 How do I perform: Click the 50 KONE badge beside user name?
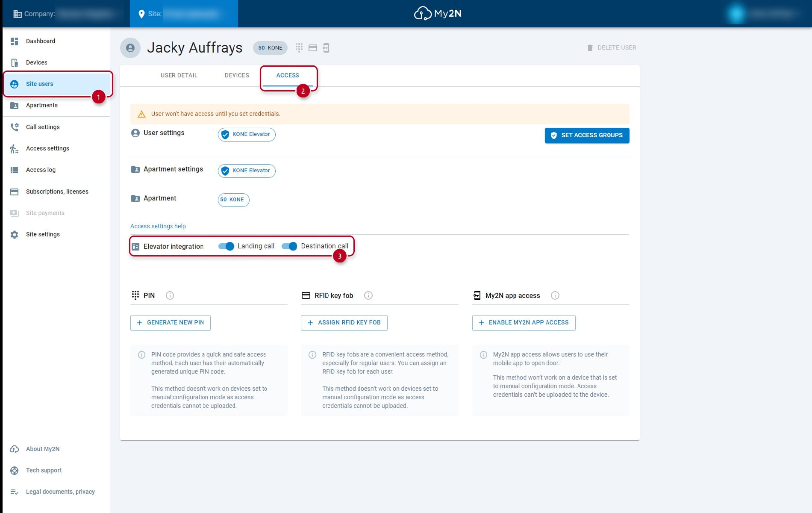pyautogui.click(x=270, y=48)
